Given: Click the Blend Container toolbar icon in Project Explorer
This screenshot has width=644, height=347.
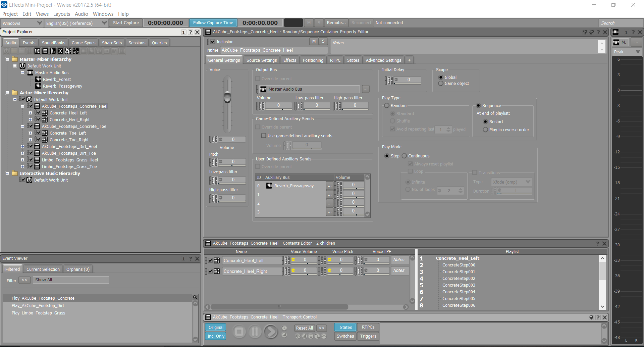Looking at the screenshot, I should [x=60, y=51].
